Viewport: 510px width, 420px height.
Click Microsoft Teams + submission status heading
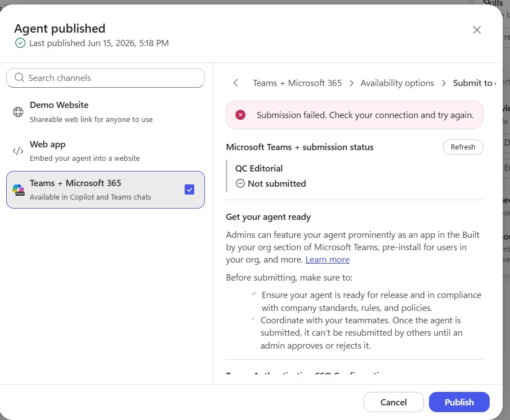point(299,147)
